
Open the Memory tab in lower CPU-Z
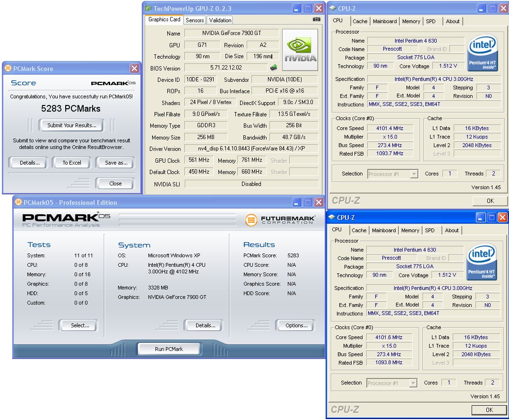pyautogui.click(x=410, y=230)
